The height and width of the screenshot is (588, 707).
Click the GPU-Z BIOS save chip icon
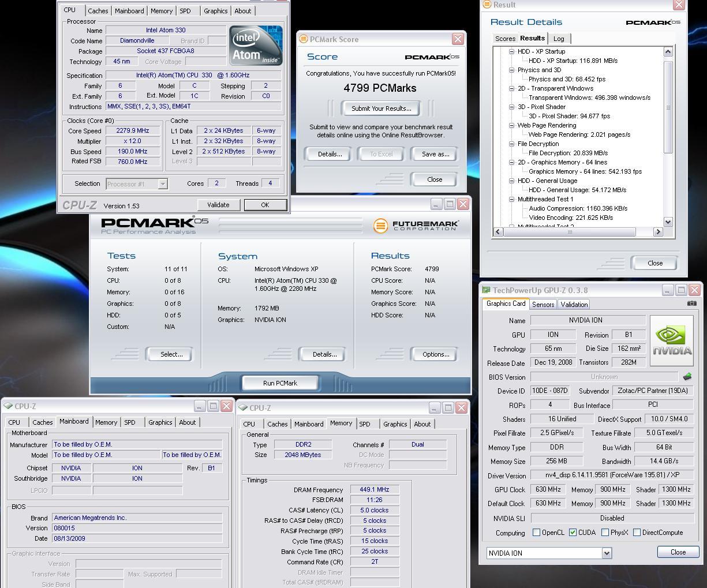[687, 377]
